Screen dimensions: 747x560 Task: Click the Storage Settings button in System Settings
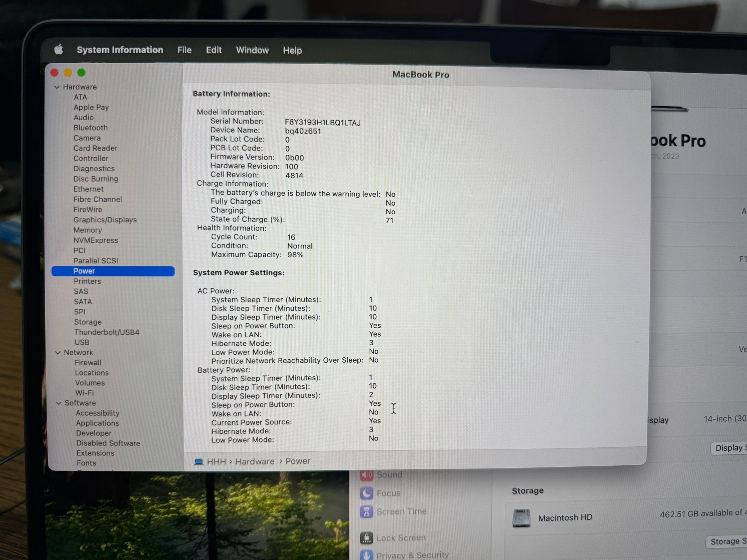click(x=727, y=541)
